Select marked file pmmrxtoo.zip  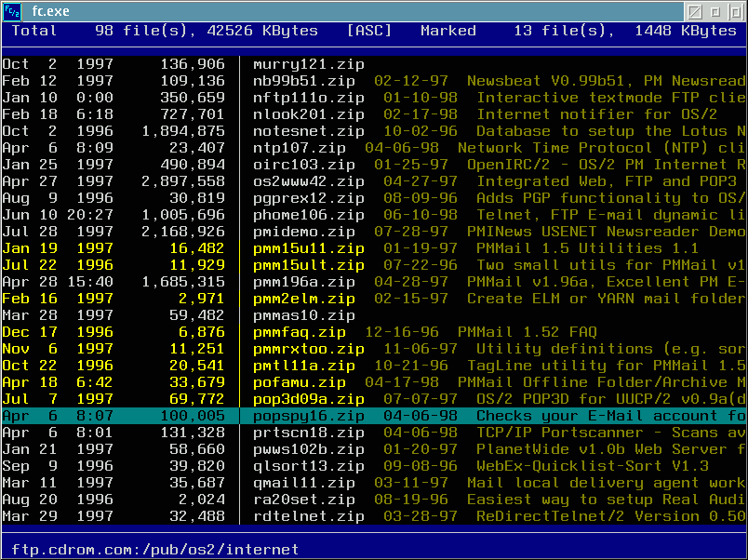pyautogui.click(x=309, y=349)
